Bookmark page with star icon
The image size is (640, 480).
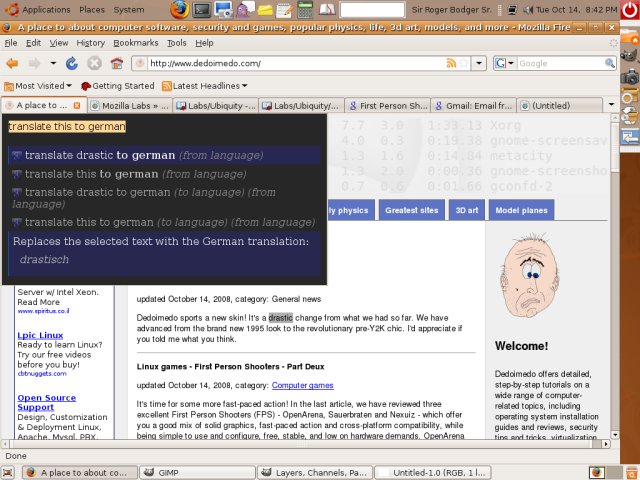(x=464, y=63)
